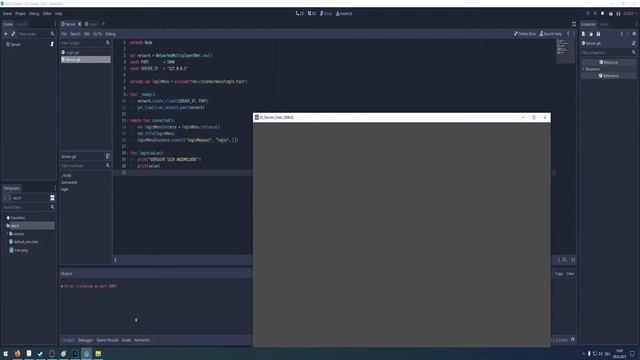Open the Output bottom panel tab
The height and width of the screenshot is (360, 640).
pyautogui.click(x=68, y=340)
